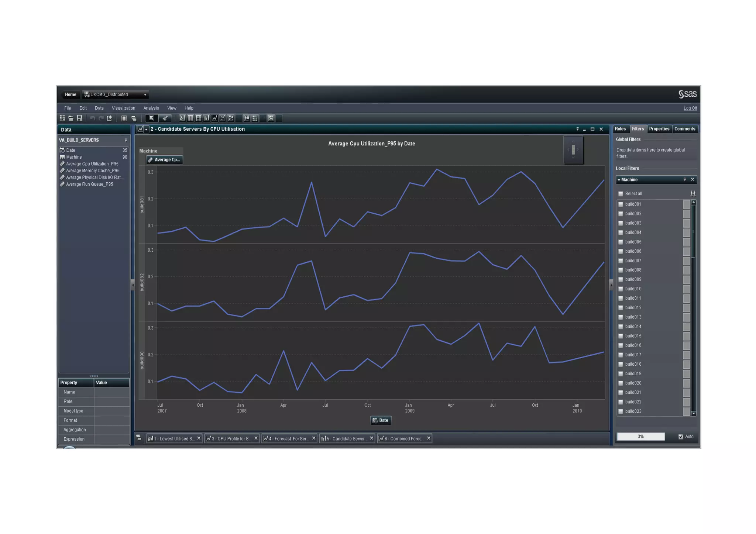Screen dimensions: 756x534
Task: Collapse the Machine local filter
Action: click(x=619, y=180)
